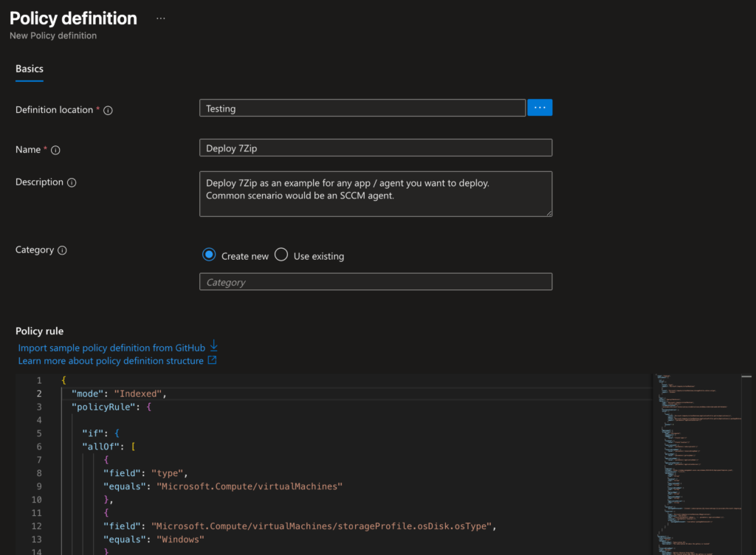
Task: Select the Create new radio button
Action: [209, 255]
